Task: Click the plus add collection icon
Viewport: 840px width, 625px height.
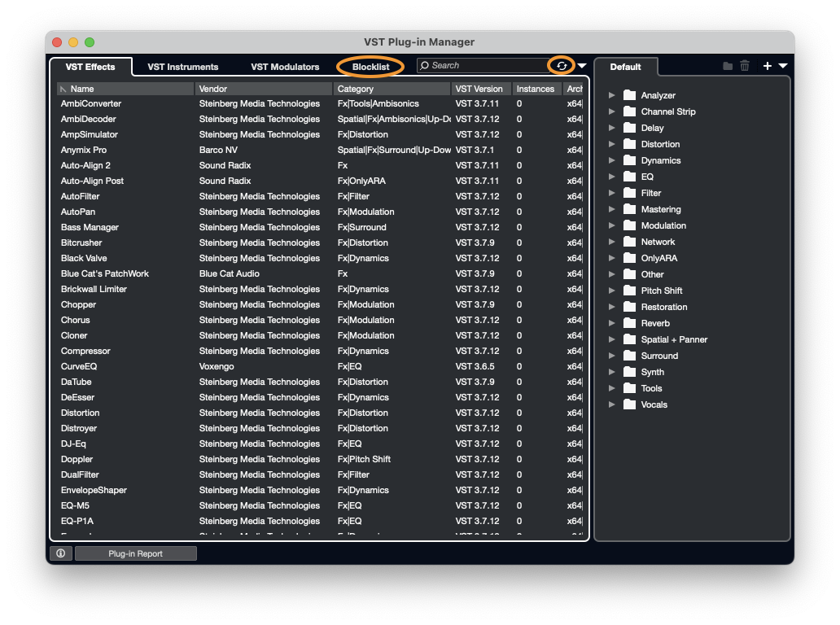Action: coord(767,66)
